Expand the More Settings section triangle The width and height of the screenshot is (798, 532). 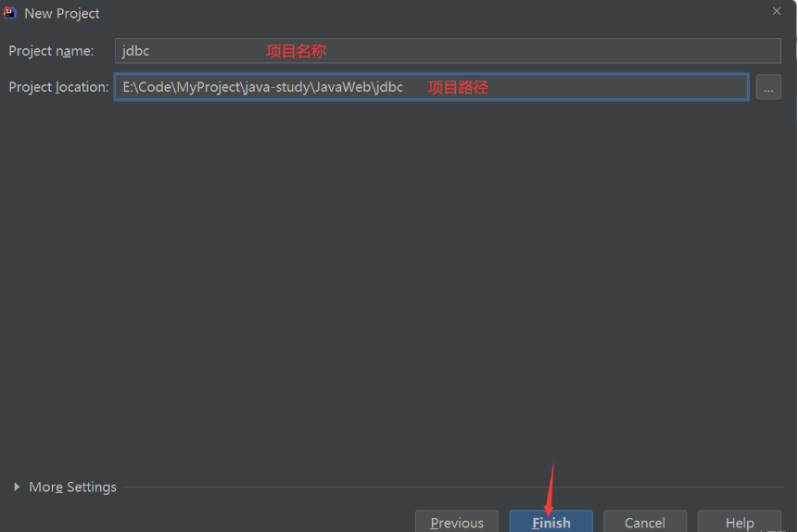point(17,487)
